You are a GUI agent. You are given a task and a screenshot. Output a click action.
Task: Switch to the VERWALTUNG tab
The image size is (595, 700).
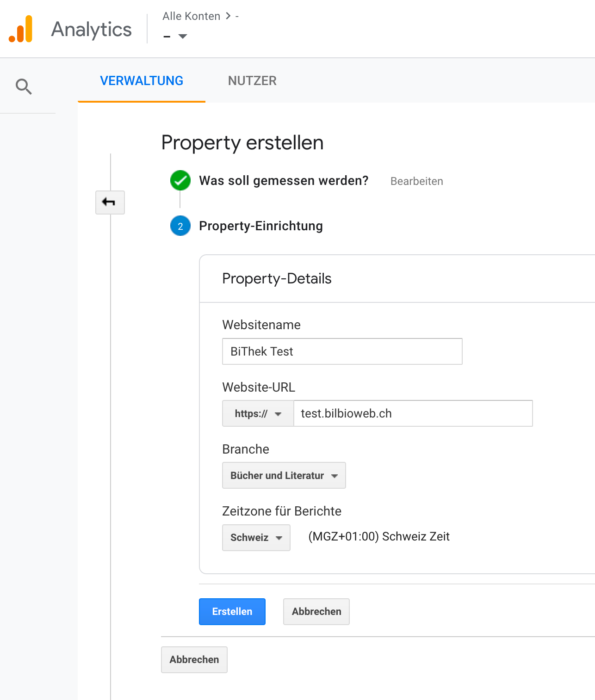tap(142, 81)
